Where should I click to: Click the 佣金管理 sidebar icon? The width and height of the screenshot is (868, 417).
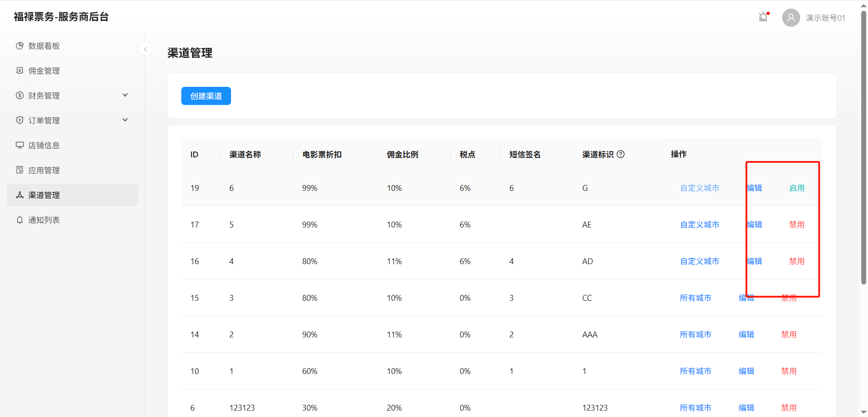19,71
